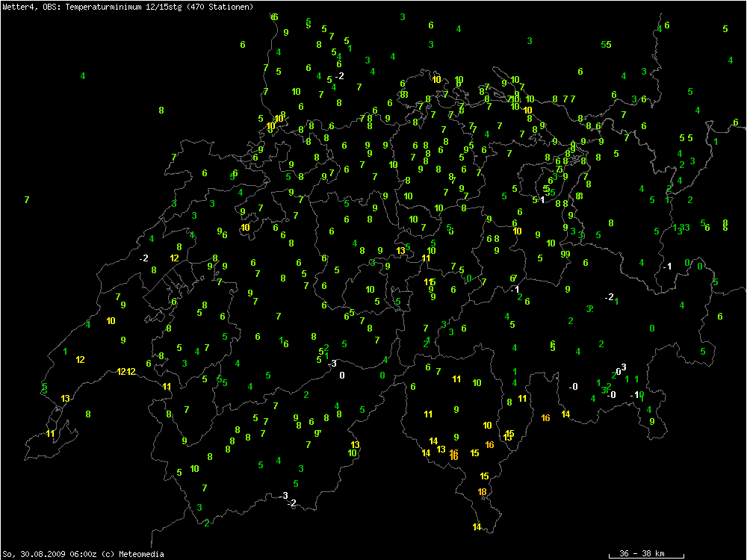
Task: Select the orange 16 left of yellow 14
Action: pos(545,417)
